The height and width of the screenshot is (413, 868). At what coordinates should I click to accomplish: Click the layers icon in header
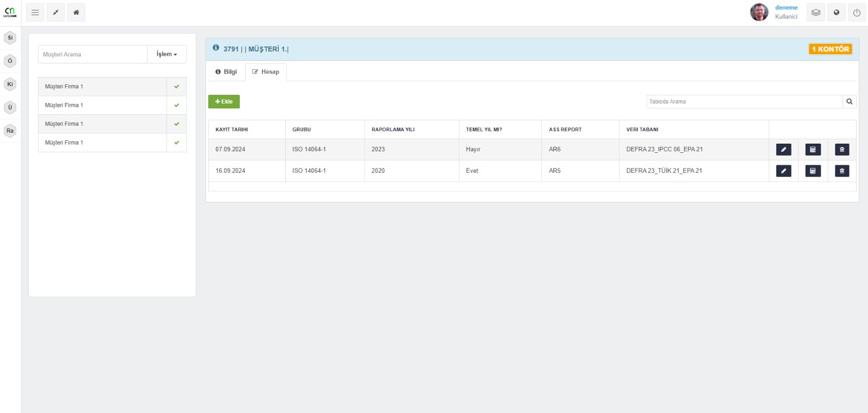[x=815, y=12]
